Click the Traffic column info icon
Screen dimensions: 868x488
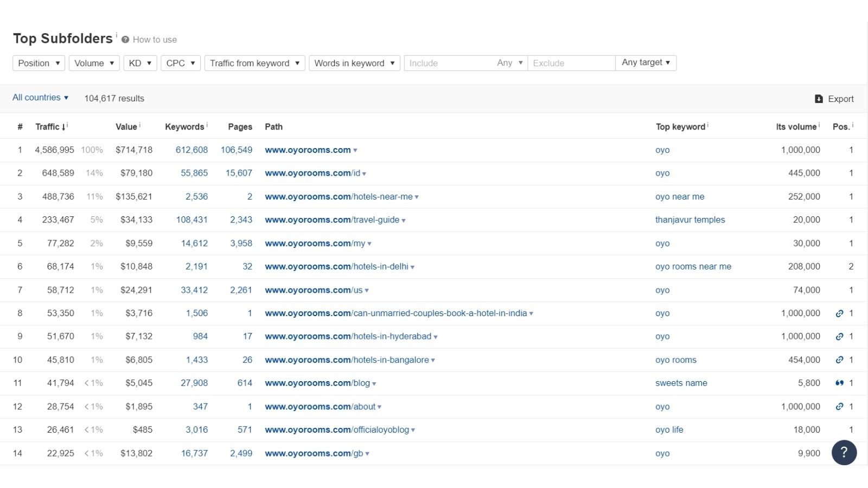coord(67,125)
